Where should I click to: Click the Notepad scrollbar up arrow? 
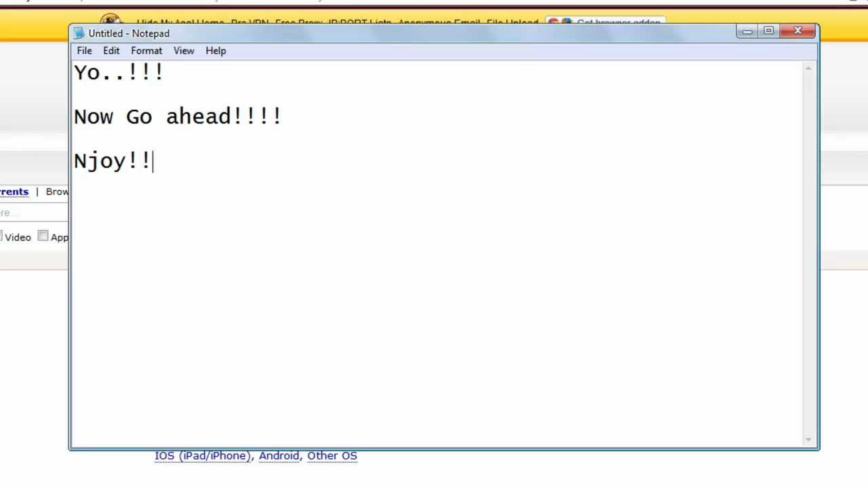tap(808, 68)
